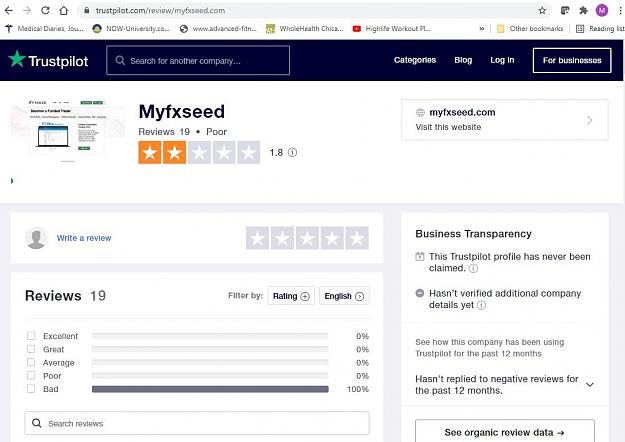Viewport: 625px width, 442px height.
Task: Check the Average rating checkbox
Action: point(31,362)
